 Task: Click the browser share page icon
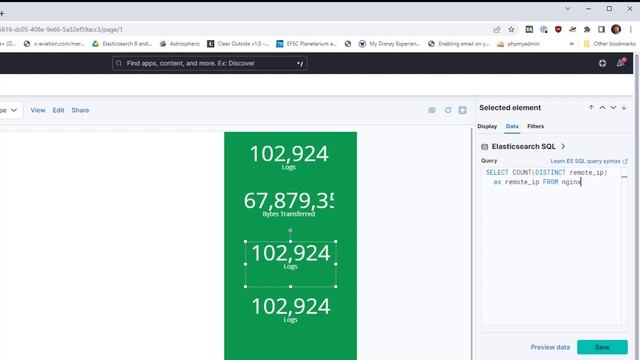(497, 29)
